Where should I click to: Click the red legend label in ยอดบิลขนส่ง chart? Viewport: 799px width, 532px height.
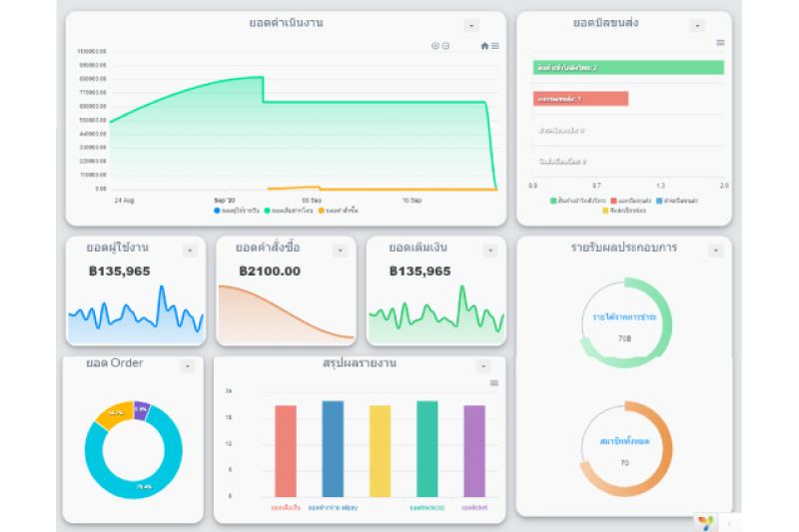coord(631,201)
